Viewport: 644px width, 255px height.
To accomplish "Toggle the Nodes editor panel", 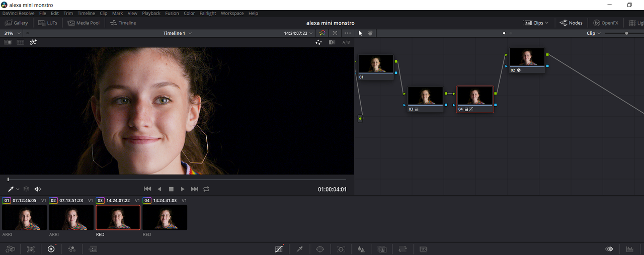I will point(571,23).
